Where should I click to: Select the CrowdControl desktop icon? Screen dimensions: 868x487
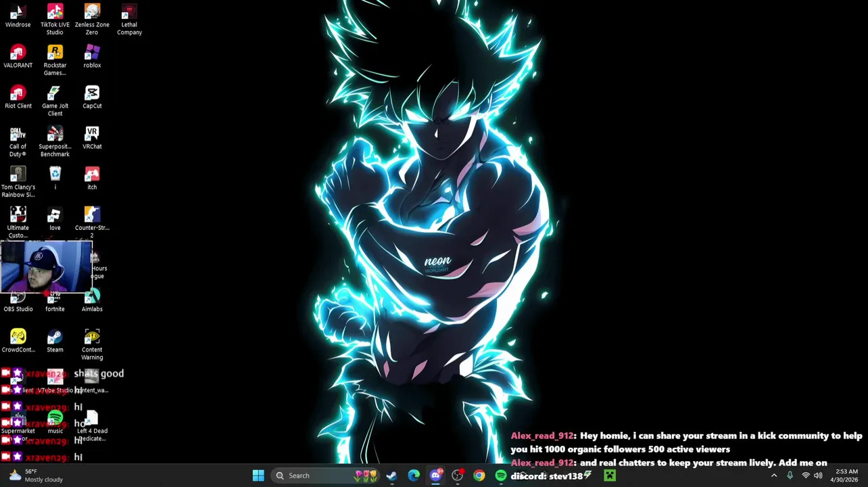18,341
